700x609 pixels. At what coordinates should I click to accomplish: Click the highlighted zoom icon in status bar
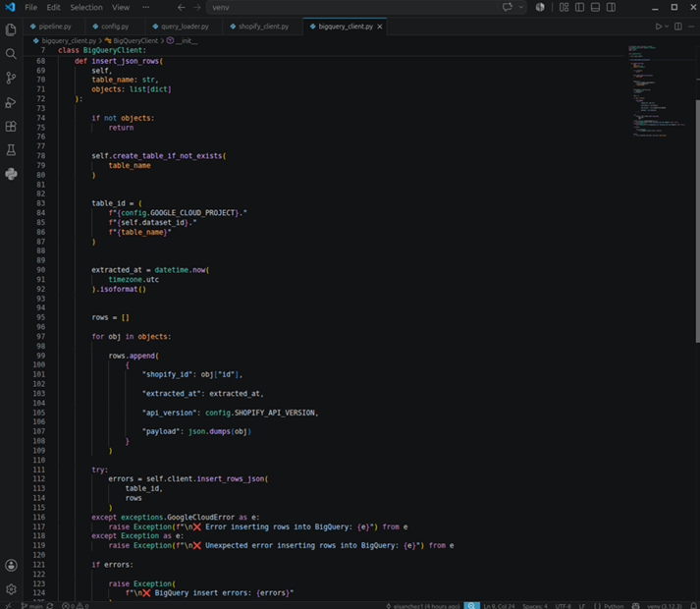point(472,606)
